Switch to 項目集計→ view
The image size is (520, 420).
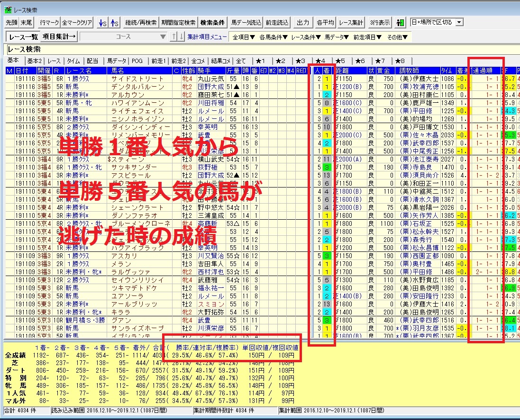tap(59, 37)
